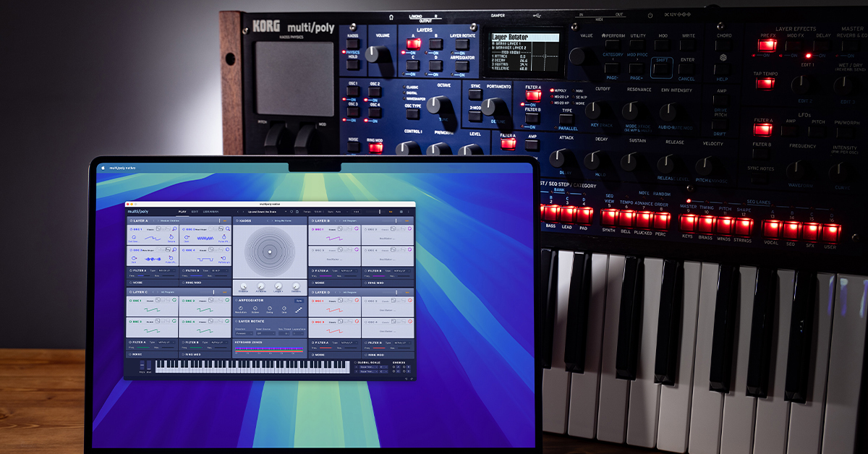Screen dimensions: 868x454
Task: Toggle the Global Scale power button
Action: click(356, 363)
